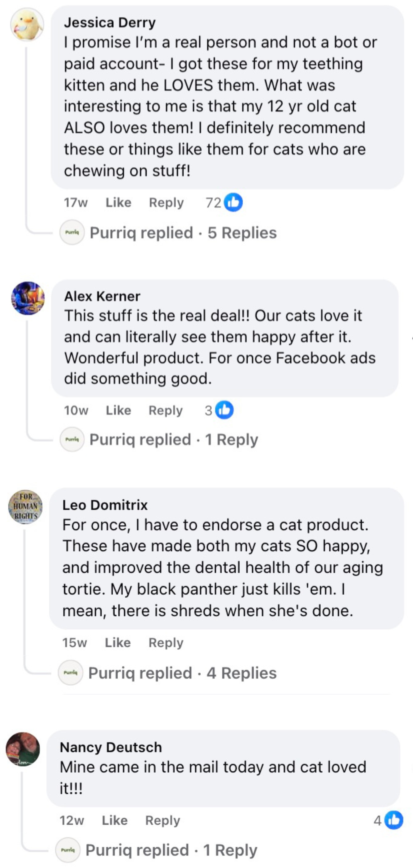
Task: Like Leo Domitrix's comment
Action: click(x=118, y=643)
